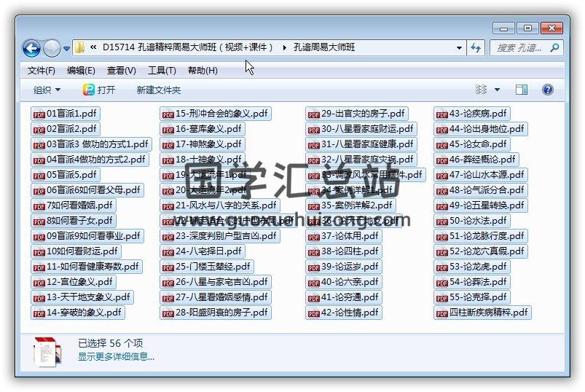585x392 pixels.
Task: Select the PDF icon of 29-出官灾的房子.pdf
Action: 314,114
